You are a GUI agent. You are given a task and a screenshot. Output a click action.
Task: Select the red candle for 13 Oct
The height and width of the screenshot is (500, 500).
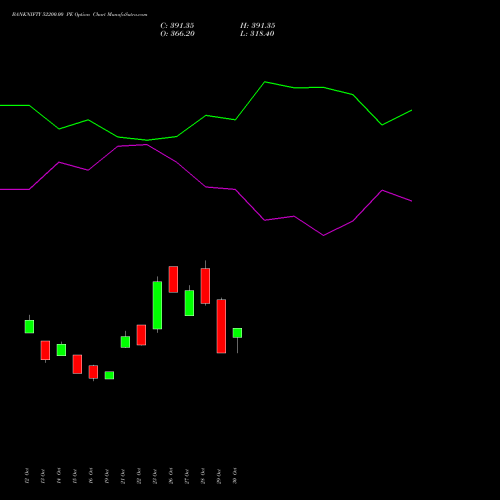45,350
